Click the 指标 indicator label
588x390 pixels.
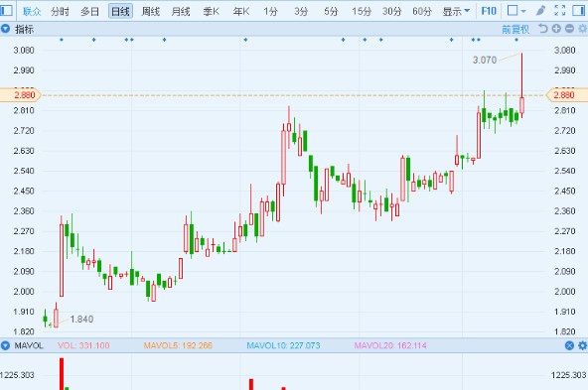click(24, 29)
